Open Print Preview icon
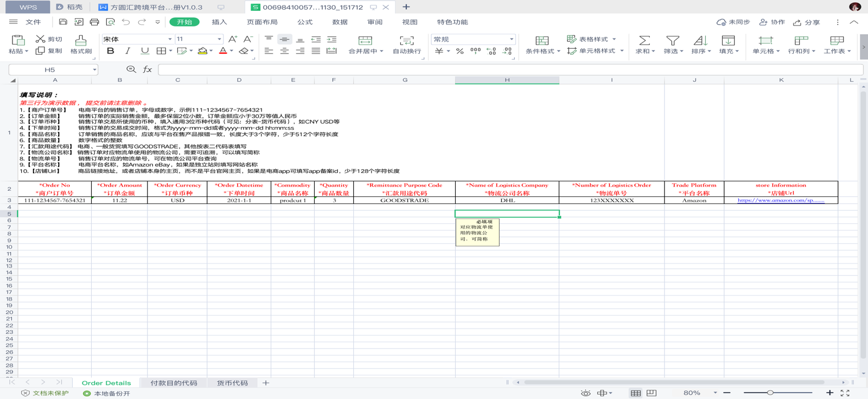 pyautogui.click(x=110, y=22)
